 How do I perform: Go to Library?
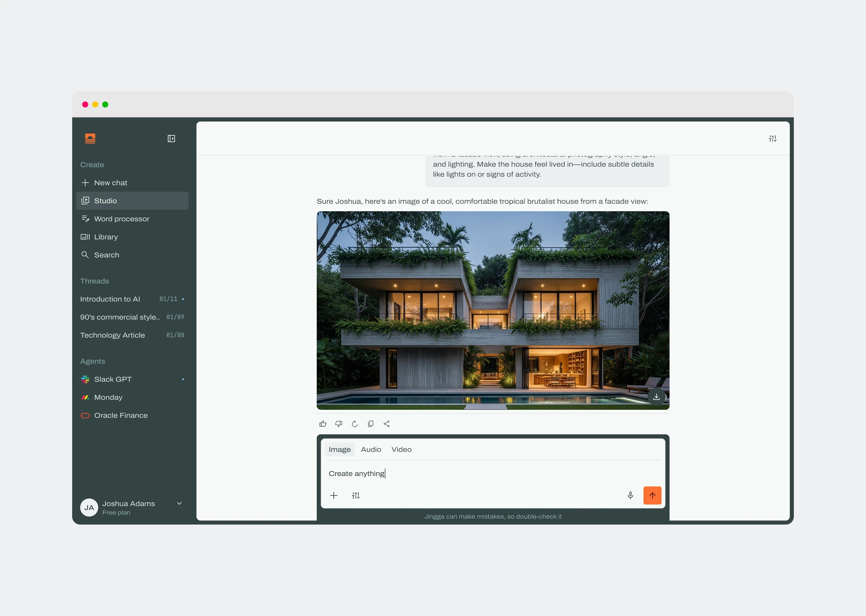tap(132, 237)
